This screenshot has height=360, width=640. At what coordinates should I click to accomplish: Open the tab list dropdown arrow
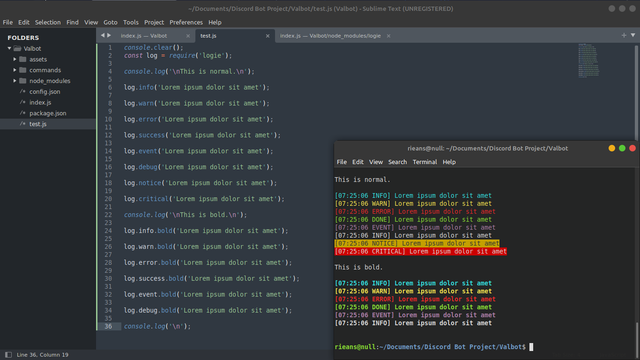click(x=633, y=36)
